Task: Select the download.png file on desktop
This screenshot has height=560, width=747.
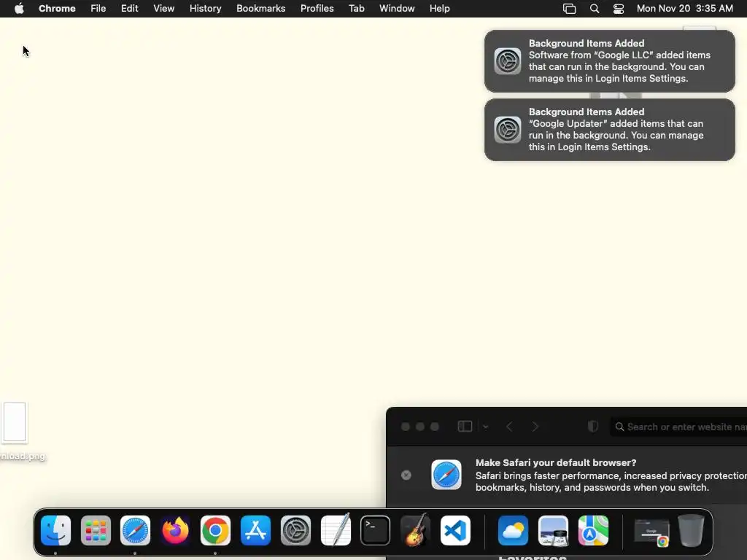Action: 15,422
